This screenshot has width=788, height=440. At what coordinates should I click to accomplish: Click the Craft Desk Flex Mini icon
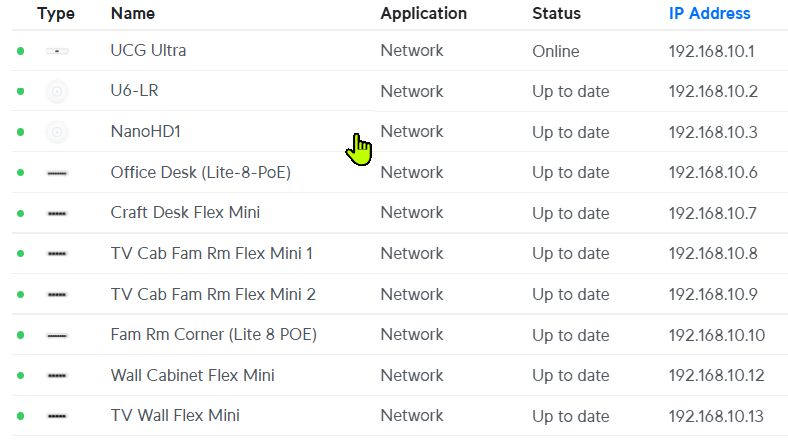coord(57,213)
